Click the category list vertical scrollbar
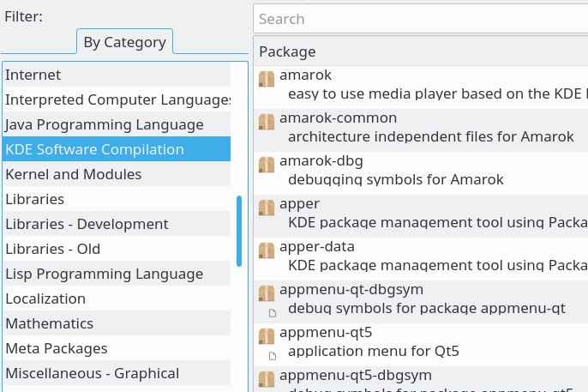This screenshot has width=588, height=392. [x=239, y=231]
